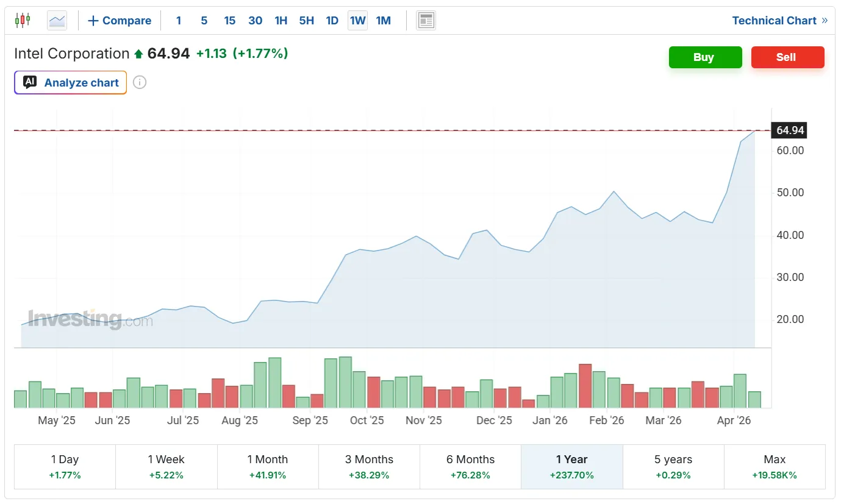
Task: Select the area line chart icon
Action: (x=57, y=20)
